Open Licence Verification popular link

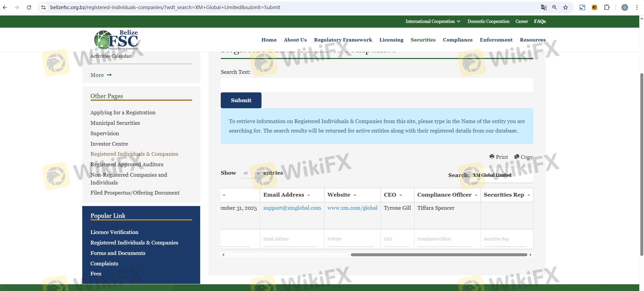click(114, 232)
